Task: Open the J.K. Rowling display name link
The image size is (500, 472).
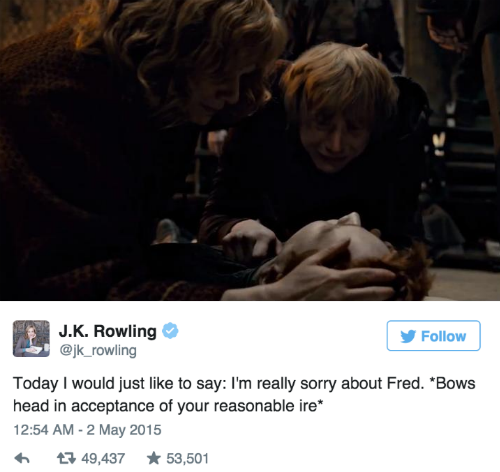Action: point(107,331)
